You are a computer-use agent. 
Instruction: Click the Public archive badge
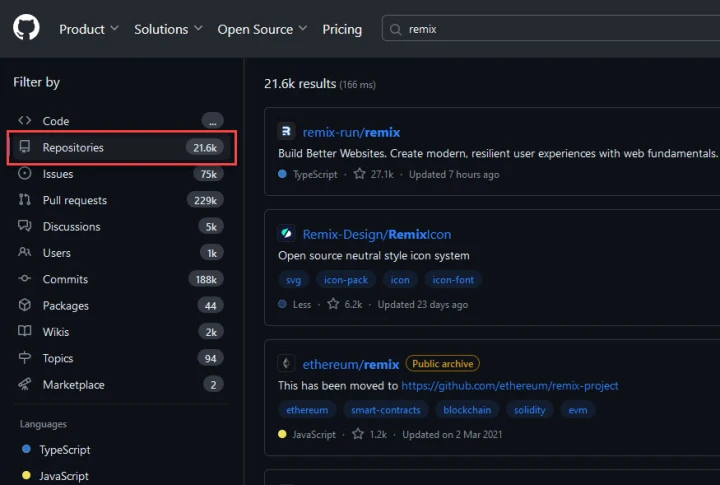[x=443, y=364]
